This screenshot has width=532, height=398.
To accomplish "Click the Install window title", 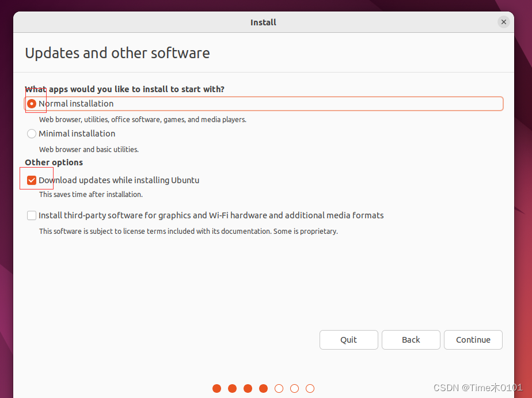I will pyautogui.click(x=263, y=22).
